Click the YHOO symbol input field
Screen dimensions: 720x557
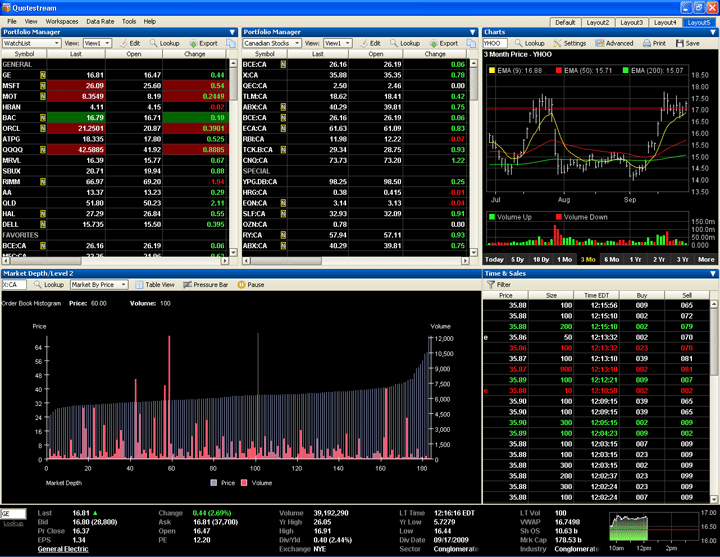click(495, 44)
